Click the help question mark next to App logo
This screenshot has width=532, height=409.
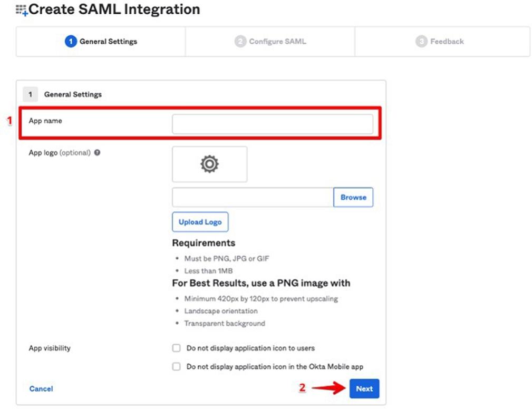[97, 153]
